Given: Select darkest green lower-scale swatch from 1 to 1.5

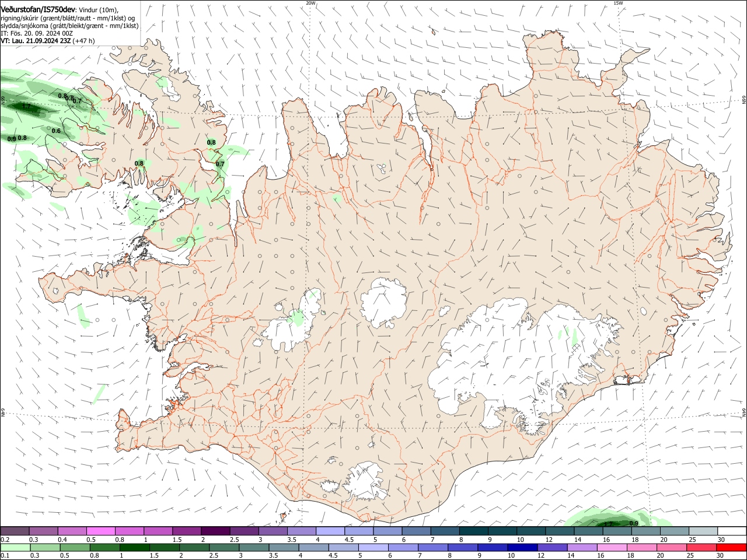Looking at the screenshot, I should 134,547.
